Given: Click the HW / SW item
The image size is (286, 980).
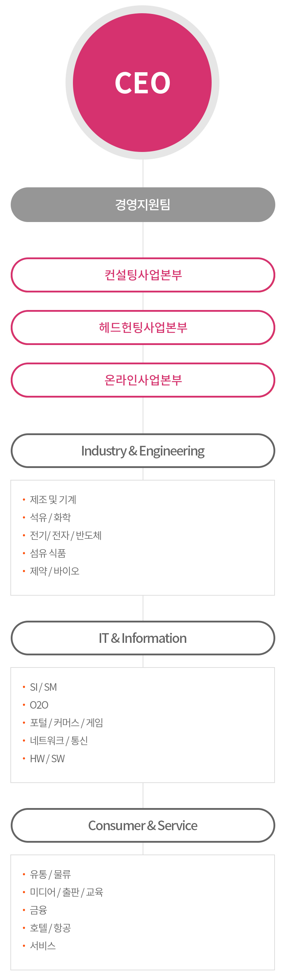Looking at the screenshot, I should pos(47,759).
